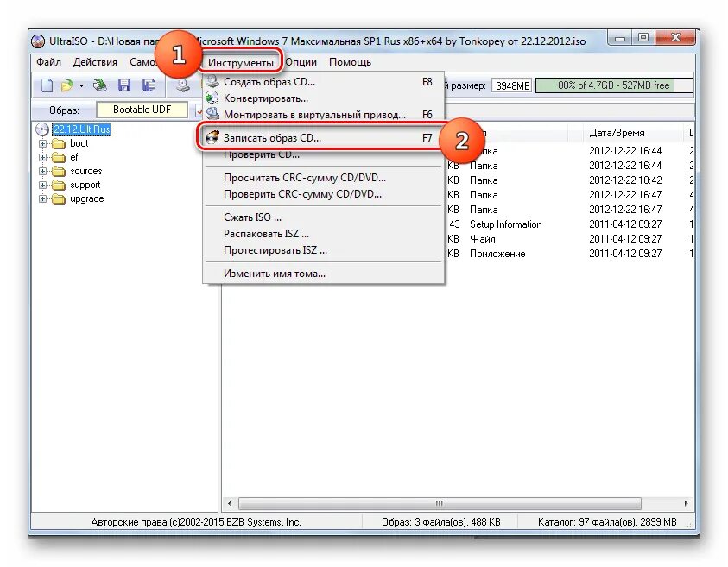Viewport: 728px width, 567px height.
Task: Click the date in the Setup Information row
Action: point(625,224)
